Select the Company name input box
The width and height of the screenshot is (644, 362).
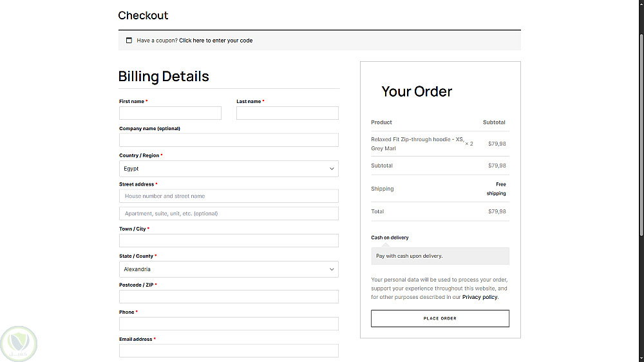tap(229, 140)
